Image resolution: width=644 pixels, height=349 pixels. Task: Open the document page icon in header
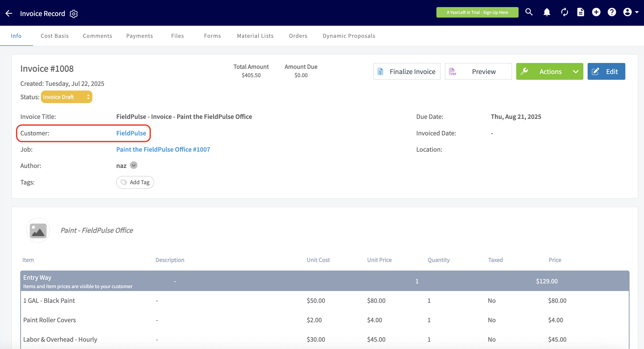(x=580, y=12)
